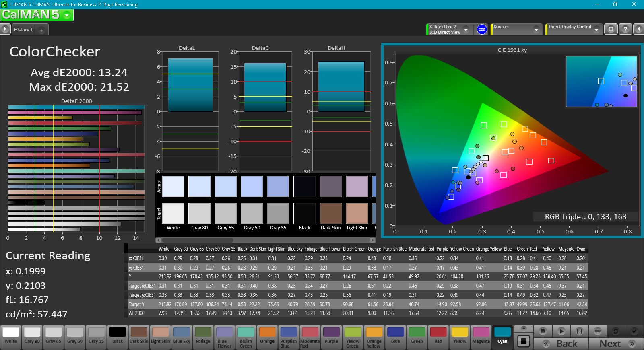
Task: Click the black pattern window square icon
Action: click(x=523, y=341)
